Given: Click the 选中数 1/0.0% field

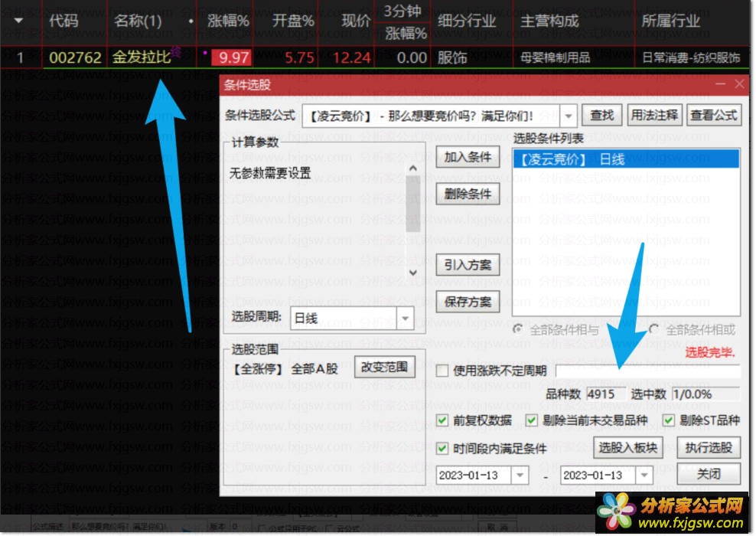Looking at the screenshot, I should coord(705,394).
